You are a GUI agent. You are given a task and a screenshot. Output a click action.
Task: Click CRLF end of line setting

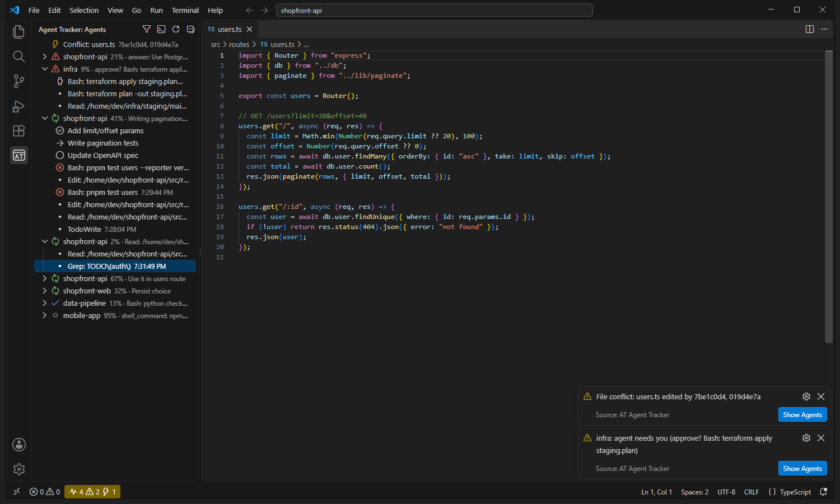[x=752, y=492]
